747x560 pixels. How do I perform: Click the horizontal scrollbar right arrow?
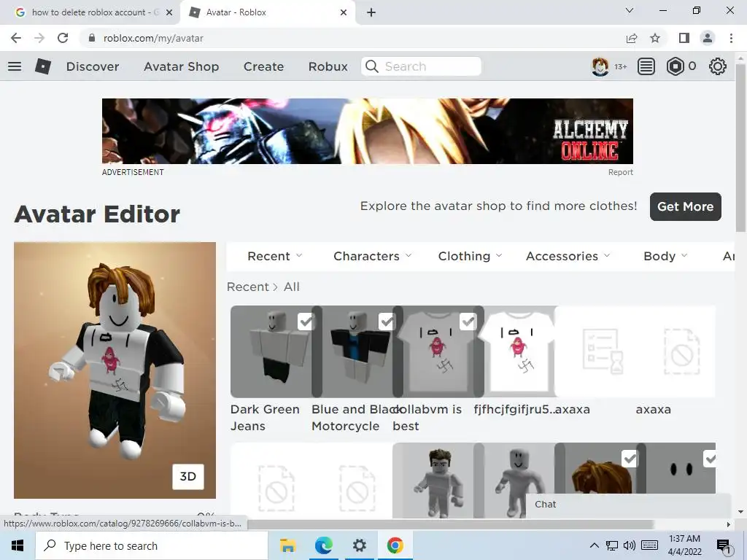729,524
